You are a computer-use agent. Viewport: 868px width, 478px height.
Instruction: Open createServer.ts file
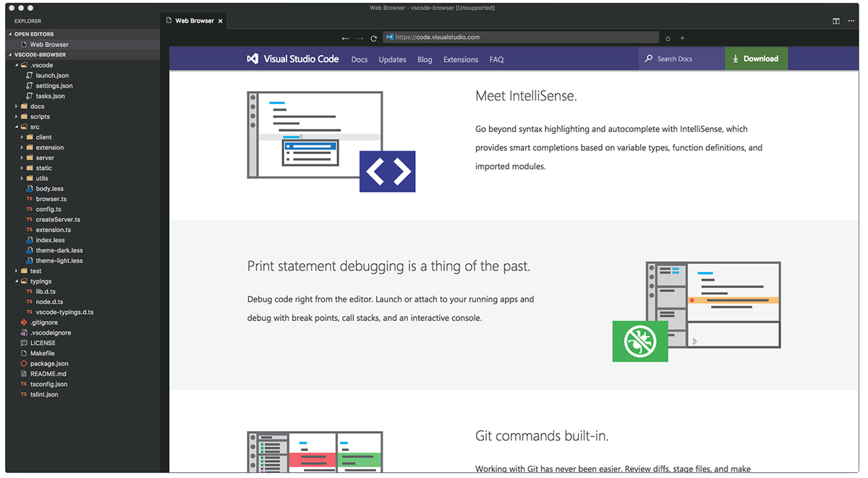pos(58,219)
